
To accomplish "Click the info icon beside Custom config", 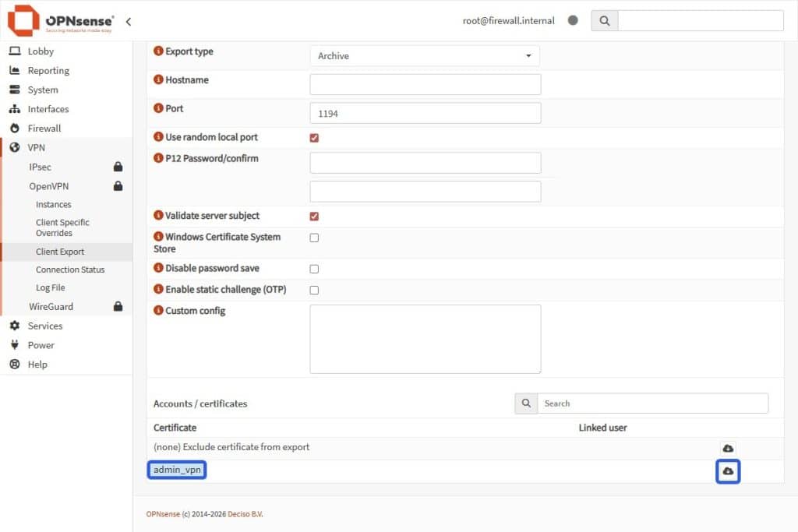I will pos(161,309).
